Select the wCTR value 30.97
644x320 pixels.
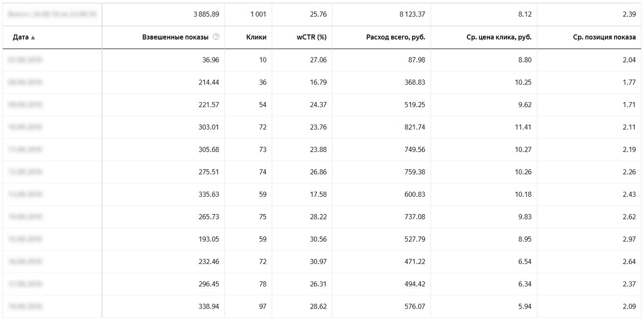pyautogui.click(x=318, y=262)
